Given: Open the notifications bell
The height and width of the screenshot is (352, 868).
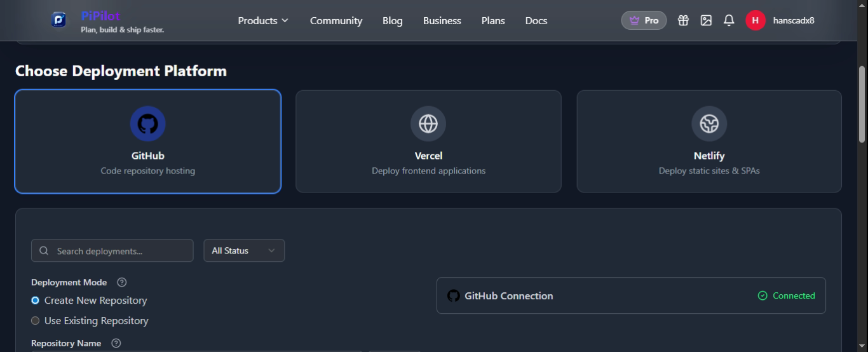Looking at the screenshot, I should (x=729, y=20).
